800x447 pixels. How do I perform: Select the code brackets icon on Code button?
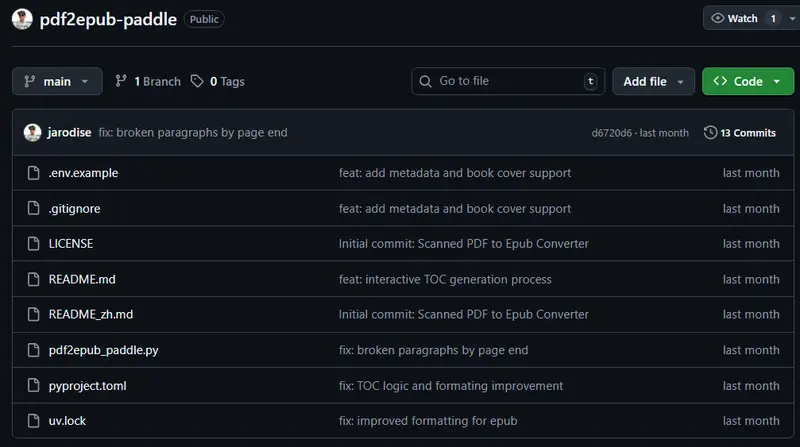point(720,81)
